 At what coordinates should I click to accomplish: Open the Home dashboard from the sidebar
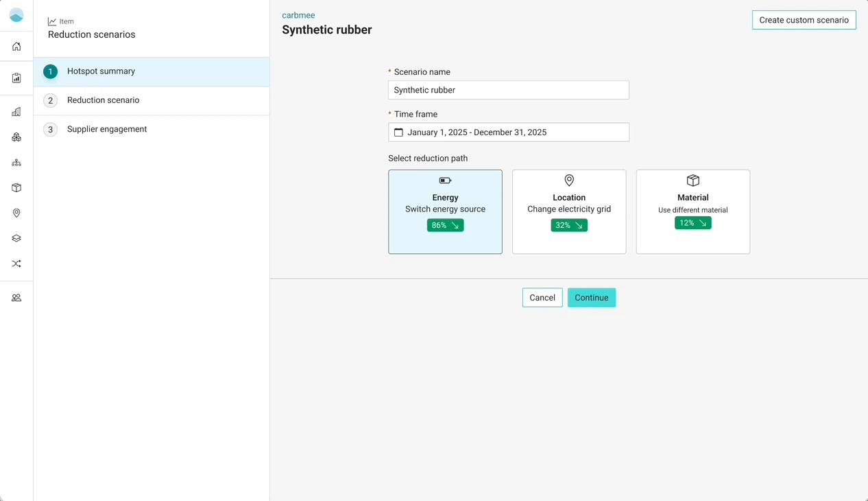coord(16,46)
